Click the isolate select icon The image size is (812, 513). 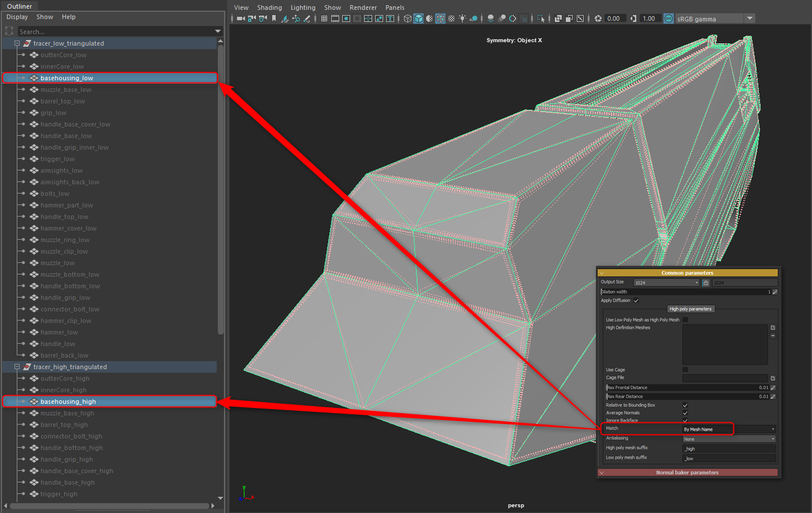pyautogui.click(x=540, y=18)
